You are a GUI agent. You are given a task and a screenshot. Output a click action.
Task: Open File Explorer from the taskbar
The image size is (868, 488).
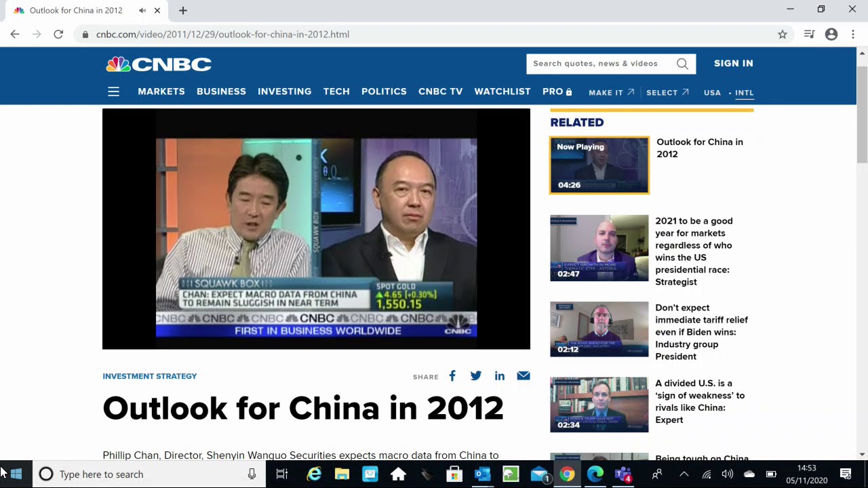click(342, 474)
